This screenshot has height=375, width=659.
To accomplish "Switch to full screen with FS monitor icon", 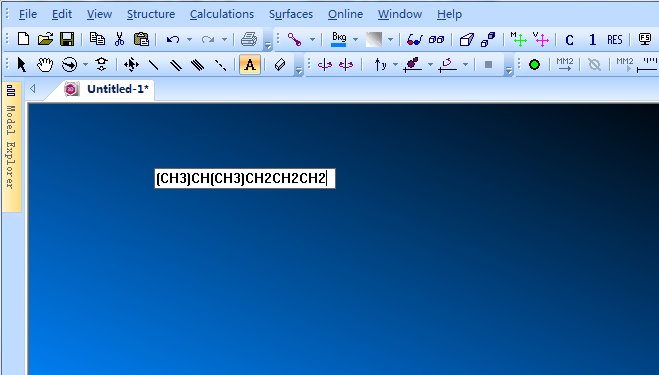I will point(645,40).
